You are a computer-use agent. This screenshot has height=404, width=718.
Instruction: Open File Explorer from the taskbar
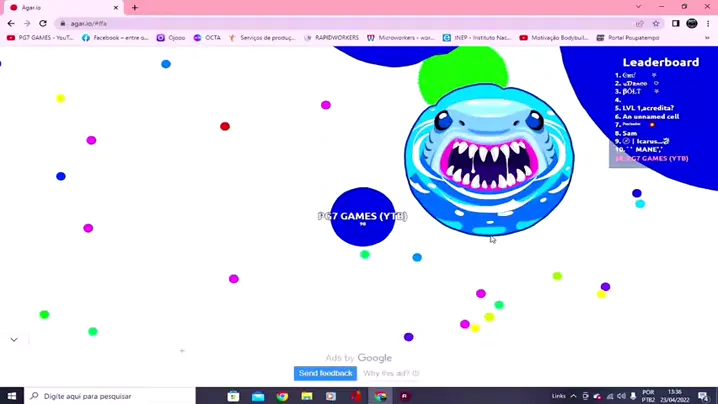pos(307,396)
